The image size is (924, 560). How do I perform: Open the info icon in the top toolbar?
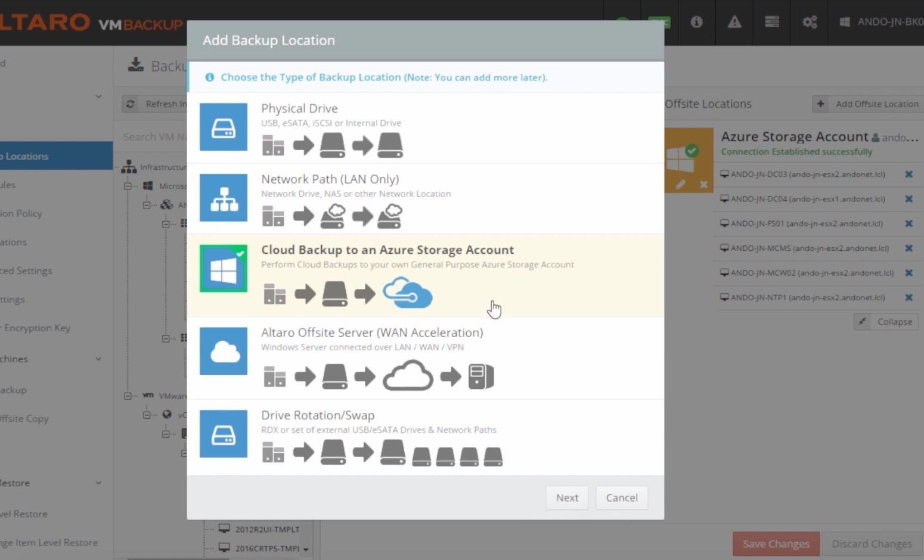click(697, 22)
